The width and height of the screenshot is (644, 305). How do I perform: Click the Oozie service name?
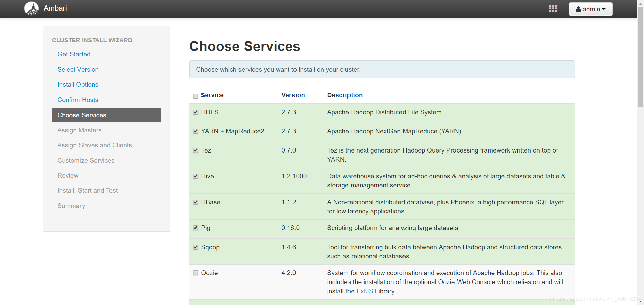pos(209,273)
